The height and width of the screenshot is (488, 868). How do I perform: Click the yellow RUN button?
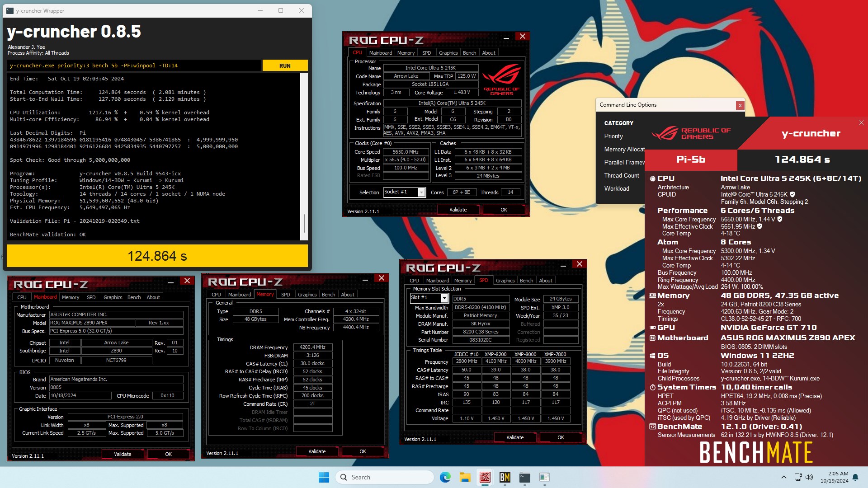[x=285, y=66]
